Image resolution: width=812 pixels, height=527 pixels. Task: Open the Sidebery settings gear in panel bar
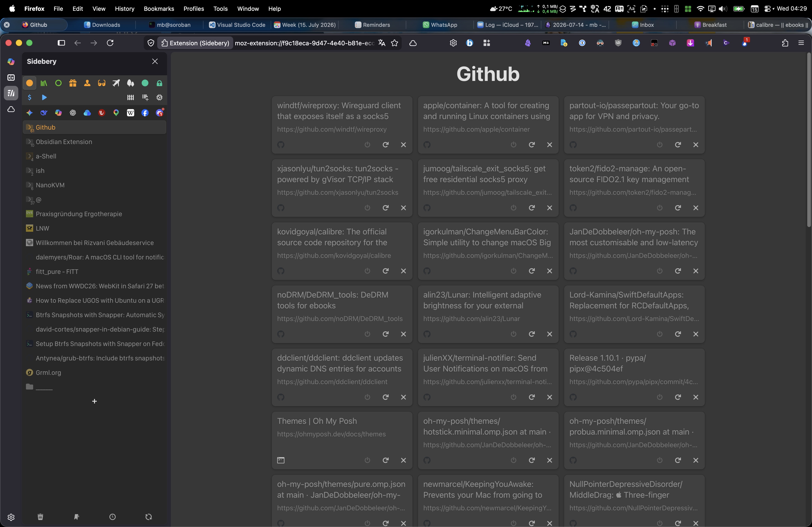pyautogui.click(x=159, y=98)
